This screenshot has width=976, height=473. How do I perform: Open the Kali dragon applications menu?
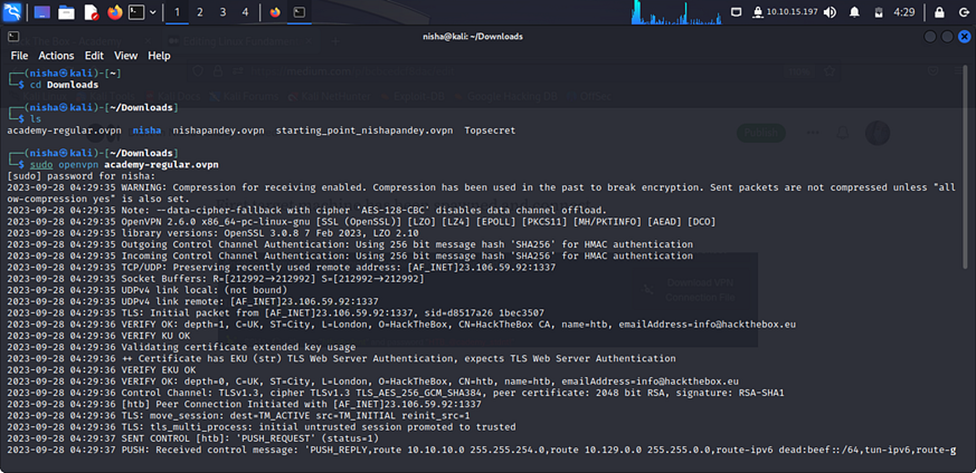click(x=12, y=12)
